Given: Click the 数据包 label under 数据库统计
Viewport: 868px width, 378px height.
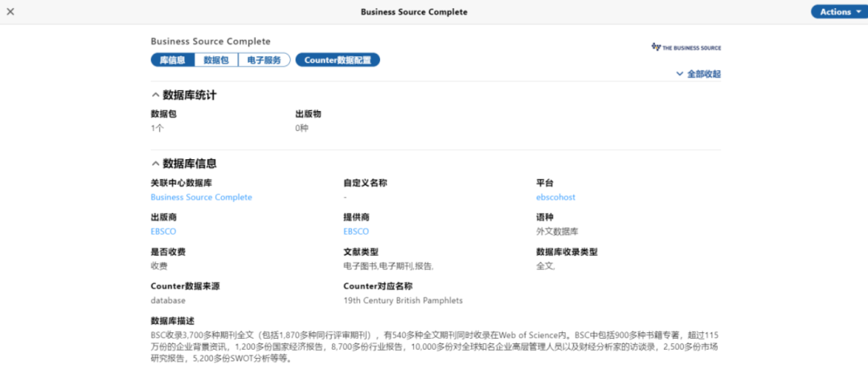Looking at the screenshot, I should 164,114.
